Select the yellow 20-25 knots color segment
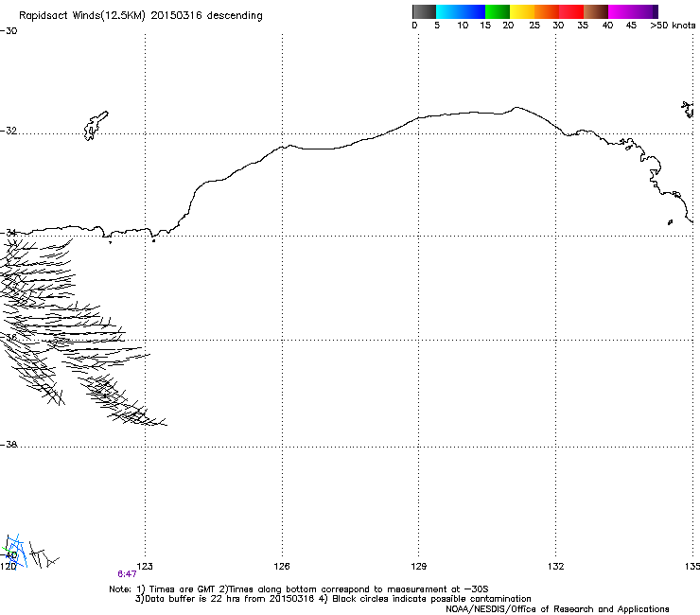This screenshot has height=615, width=700. point(522,11)
